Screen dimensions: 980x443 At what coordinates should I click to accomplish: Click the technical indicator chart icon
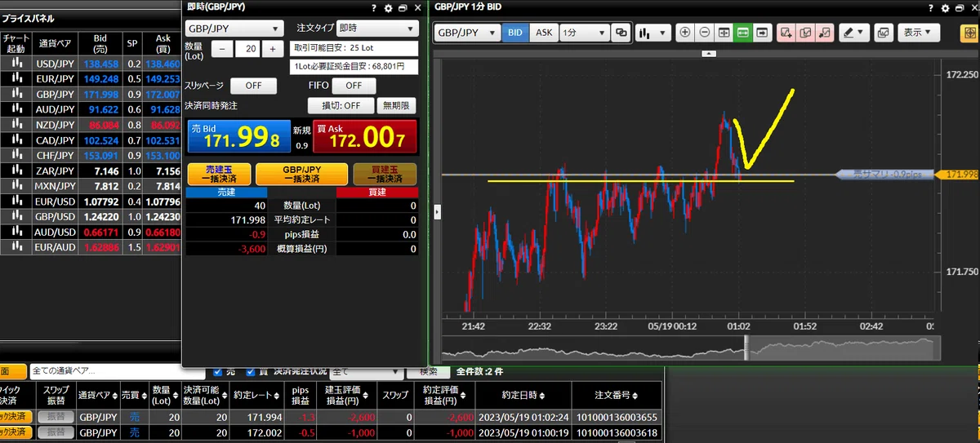[883, 33]
